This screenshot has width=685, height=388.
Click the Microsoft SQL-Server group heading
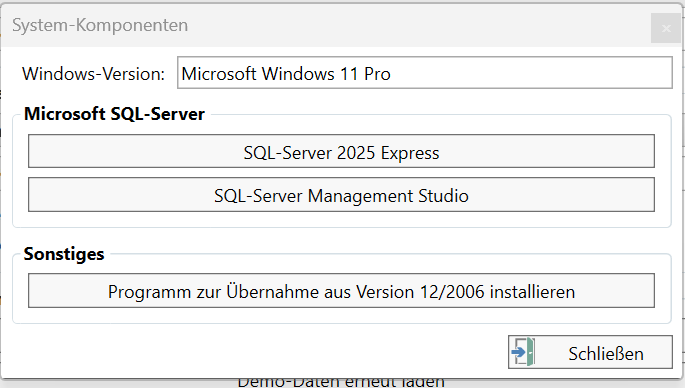point(114,114)
